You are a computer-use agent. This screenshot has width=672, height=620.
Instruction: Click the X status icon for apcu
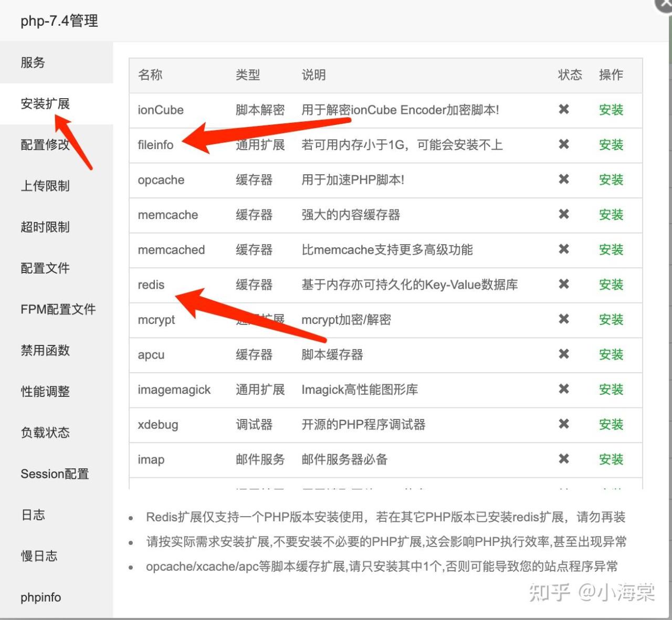[x=564, y=354]
